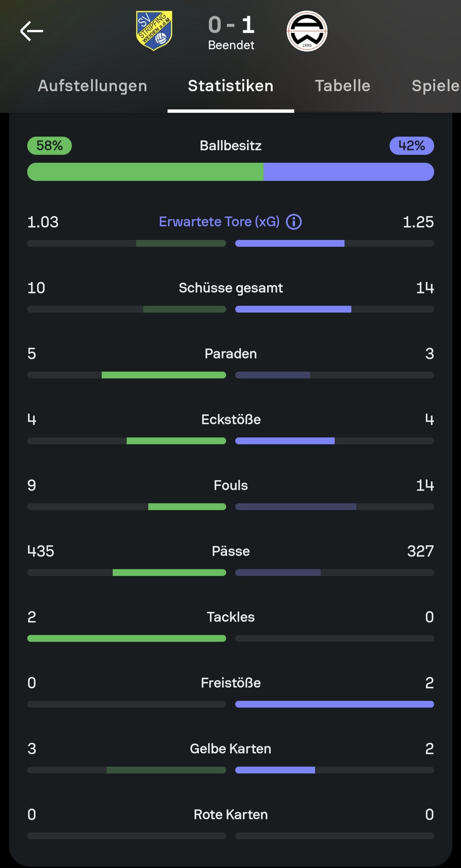
Task: Open the SV Stripfing Weiden team crest
Action: [154, 31]
